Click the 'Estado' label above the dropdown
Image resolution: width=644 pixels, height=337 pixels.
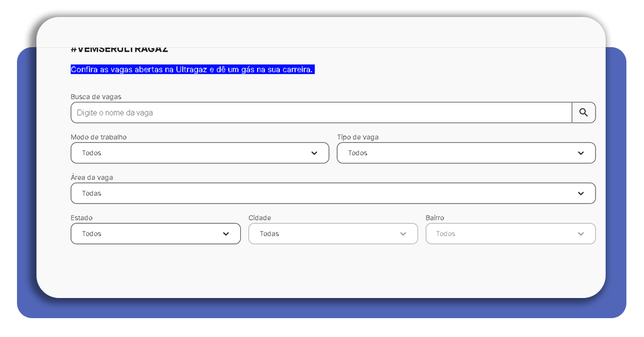tap(81, 218)
